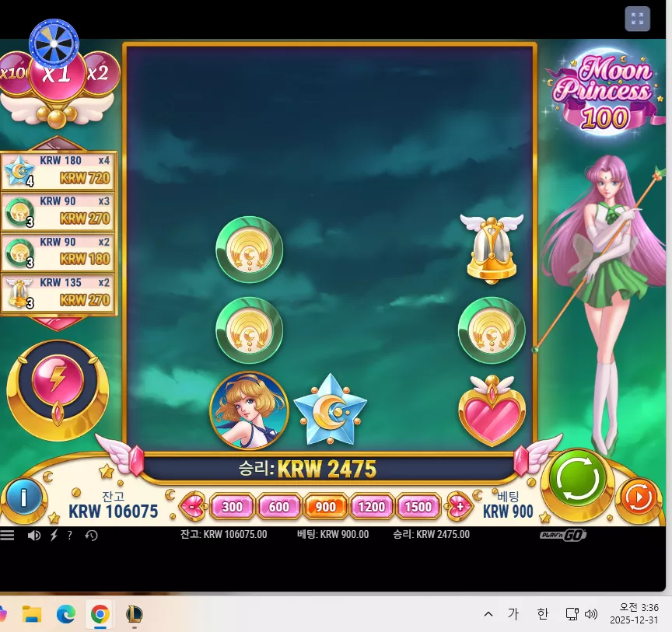The width and height of the screenshot is (672, 632).
Task: Click the KRW 90 x3 win row
Action: (x=58, y=212)
